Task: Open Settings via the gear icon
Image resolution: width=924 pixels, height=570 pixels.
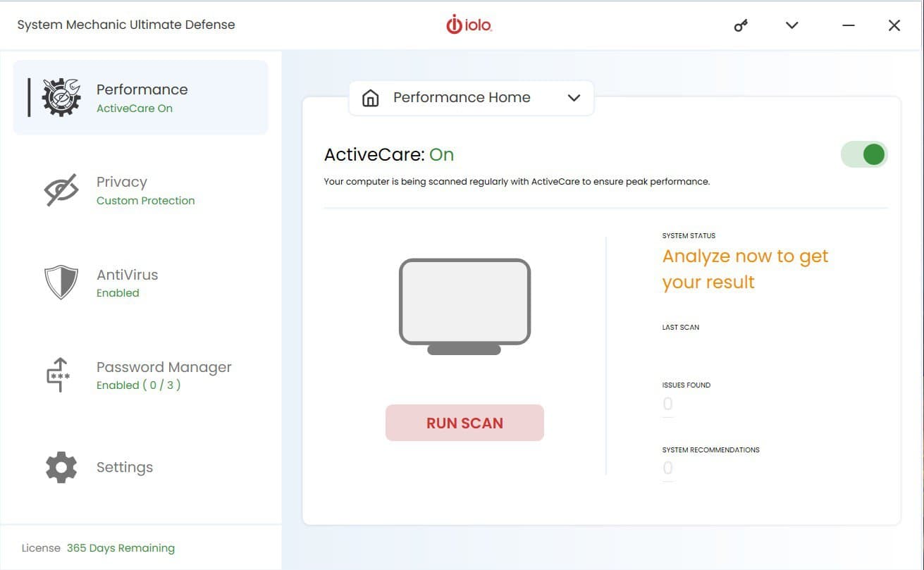Action: tap(61, 467)
